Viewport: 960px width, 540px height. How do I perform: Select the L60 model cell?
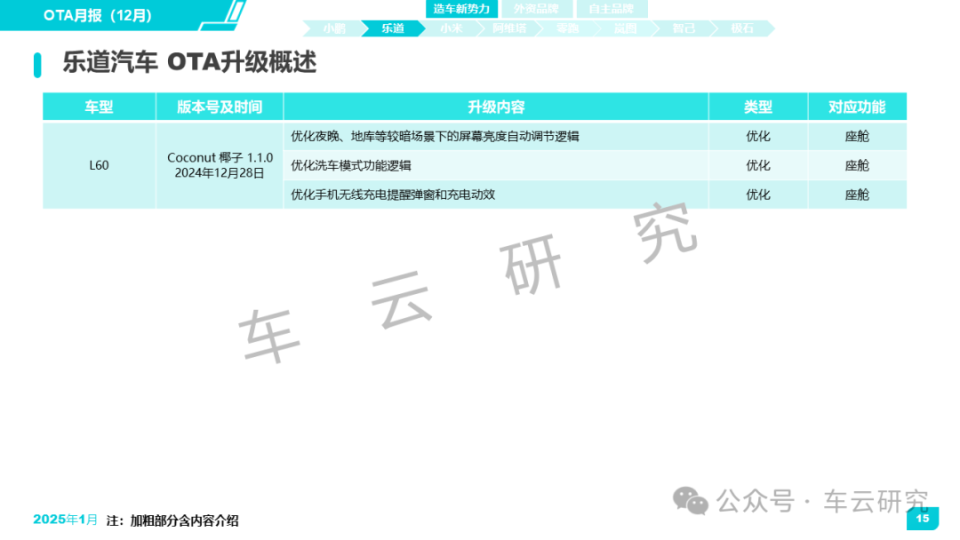[99, 165]
